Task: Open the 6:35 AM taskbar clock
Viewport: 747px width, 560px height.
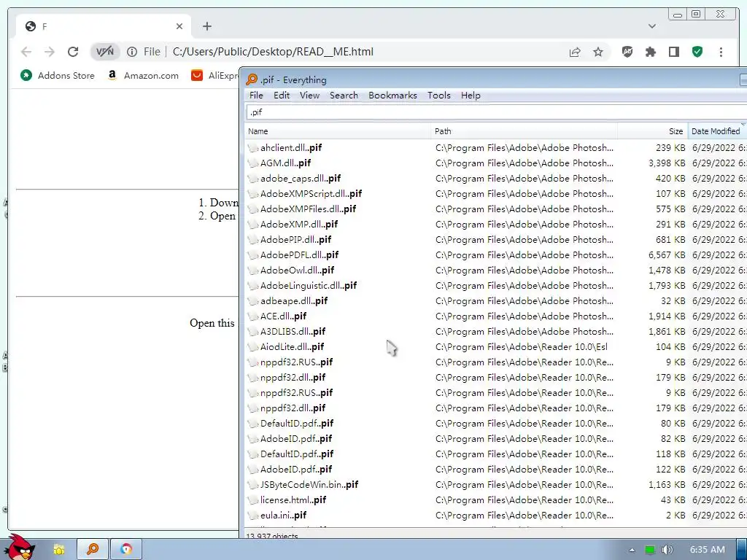Action: pyautogui.click(x=708, y=550)
